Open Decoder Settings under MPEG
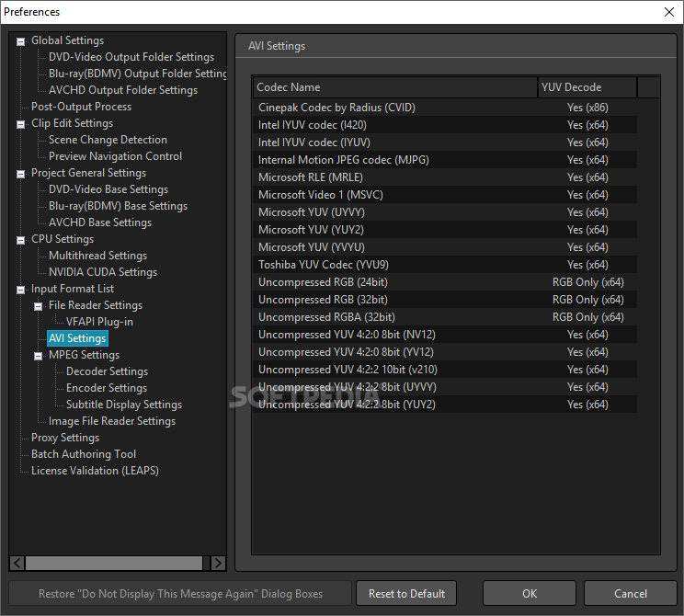684x616 pixels. [107, 372]
